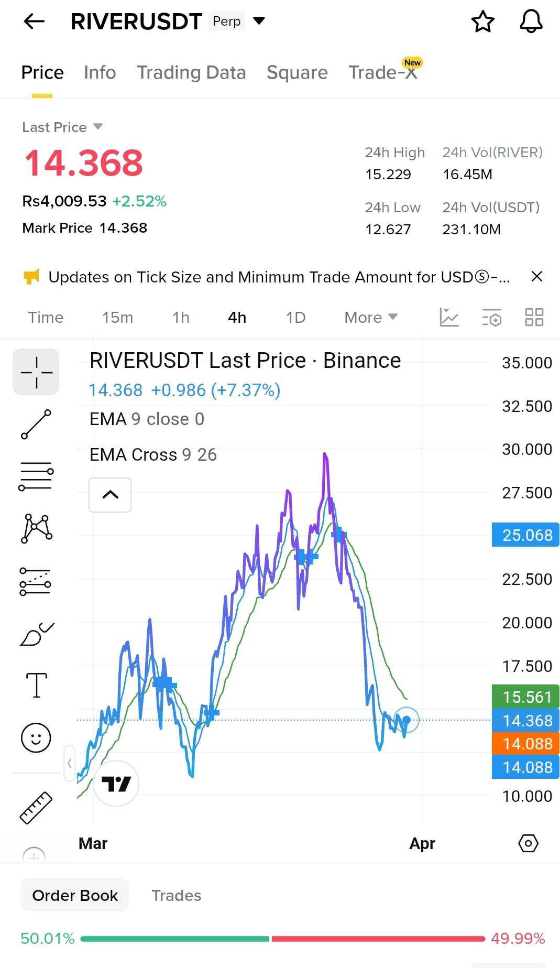Open the chart indicators icon
This screenshot has height=968, width=560.
pyautogui.click(x=449, y=317)
